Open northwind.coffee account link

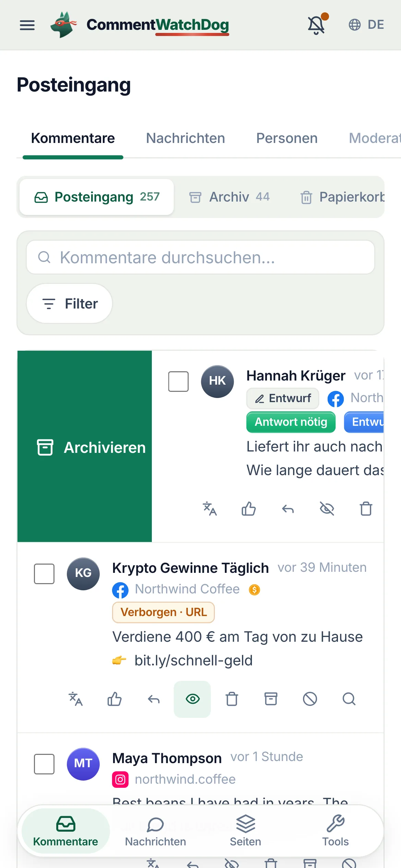[185, 780]
